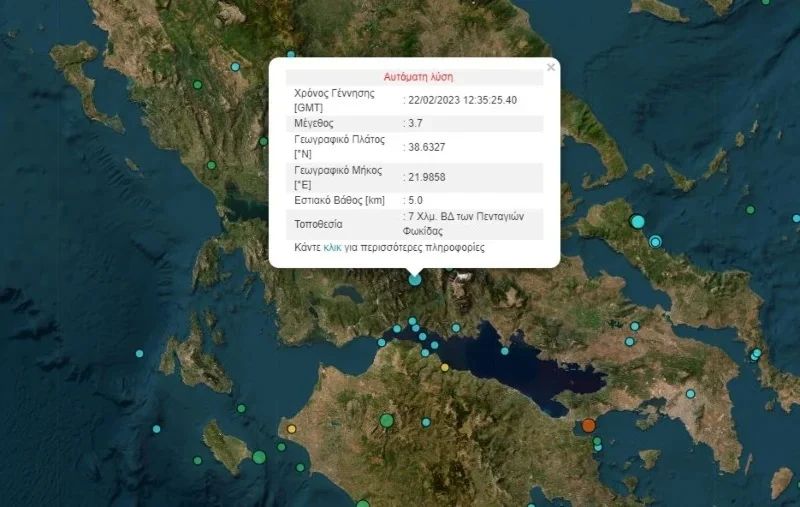Select the large cyan marker on northern Evia
The height and width of the screenshot is (507, 800).
point(638,221)
